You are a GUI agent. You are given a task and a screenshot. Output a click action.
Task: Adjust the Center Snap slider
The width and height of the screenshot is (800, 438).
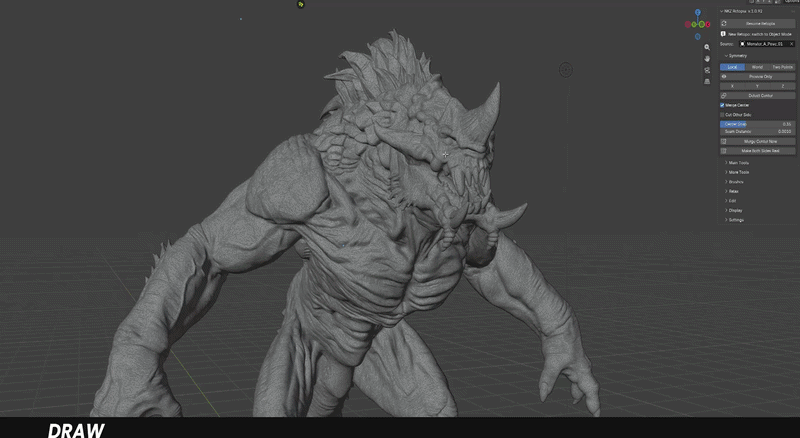click(757, 124)
